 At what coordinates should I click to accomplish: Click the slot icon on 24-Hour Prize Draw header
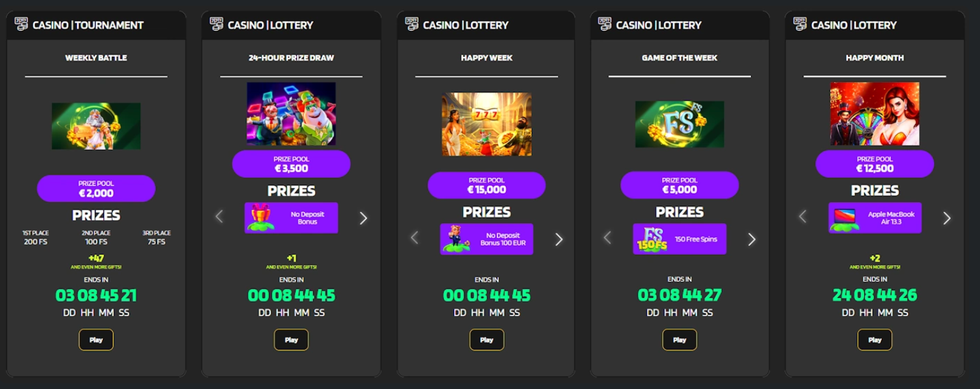[217, 25]
